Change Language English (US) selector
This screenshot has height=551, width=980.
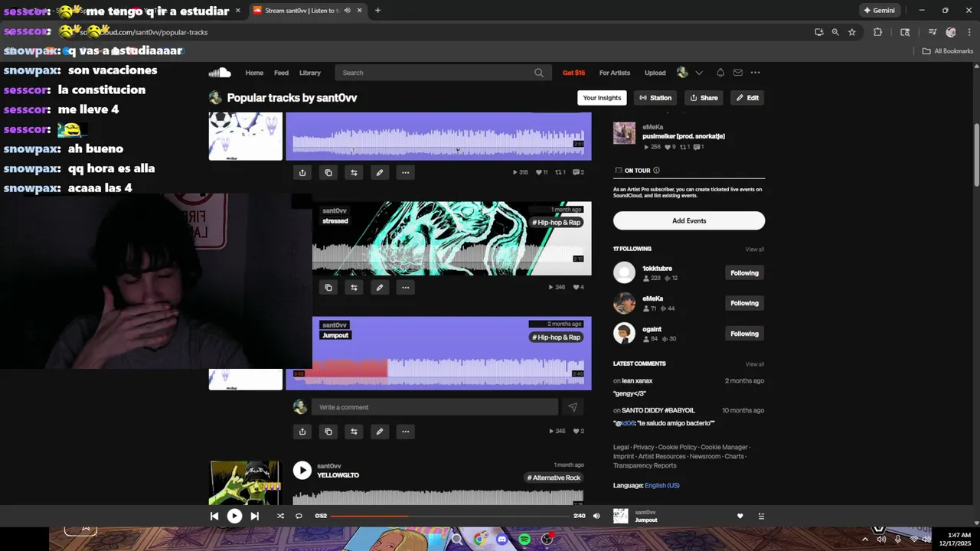(x=661, y=485)
